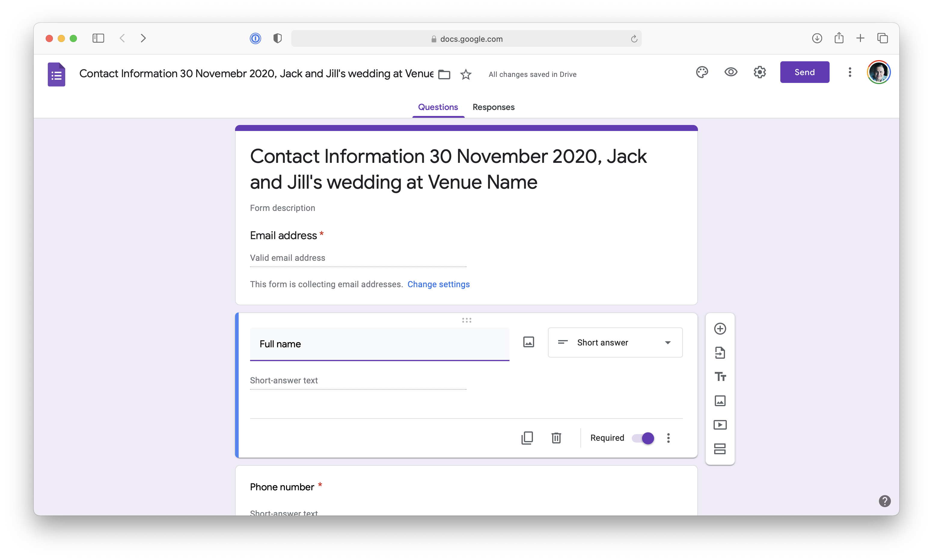This screenshot has width=933, height=560.
Task: Add title and description from the sidebar
Action: (x=720, y=377)
